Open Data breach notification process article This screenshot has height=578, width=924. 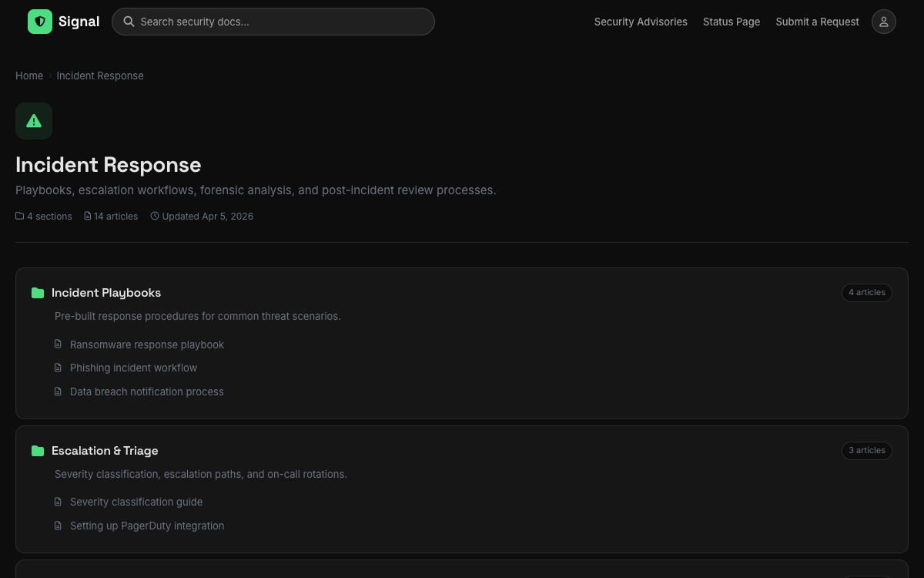[x=147, y=391]
